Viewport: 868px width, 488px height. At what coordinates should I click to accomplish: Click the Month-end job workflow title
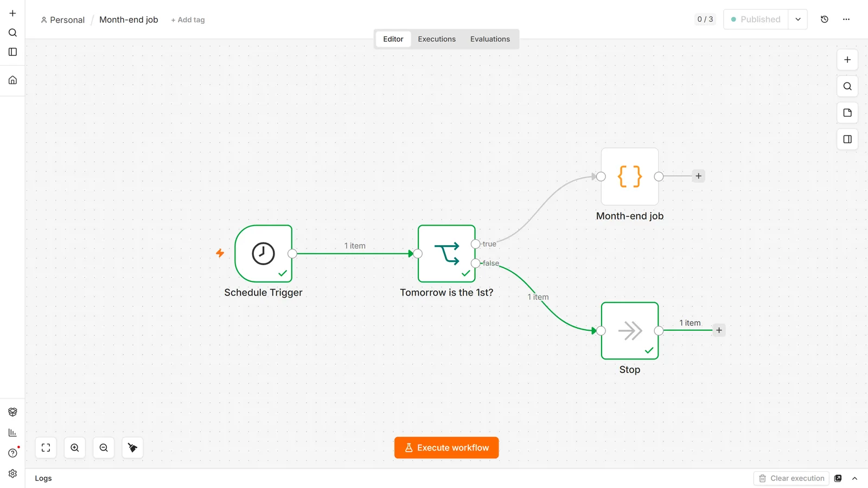tap(129, 20)
